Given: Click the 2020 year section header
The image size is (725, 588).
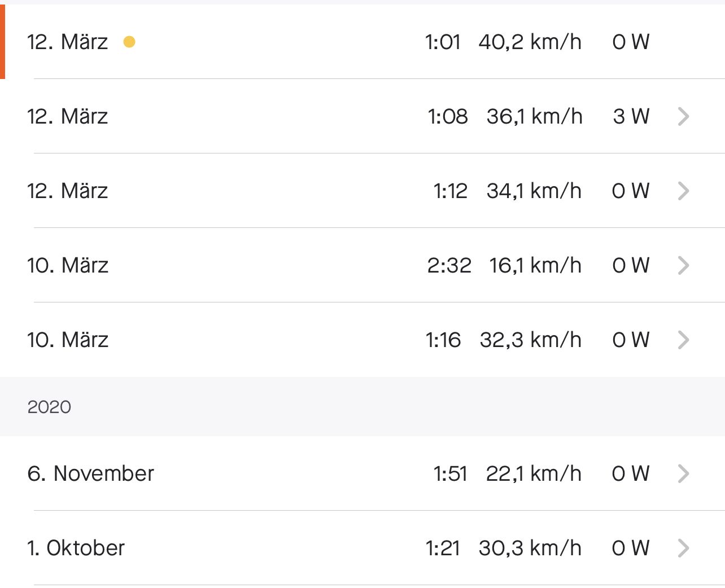Looking at the screenshot, I should tap(49, 407).
